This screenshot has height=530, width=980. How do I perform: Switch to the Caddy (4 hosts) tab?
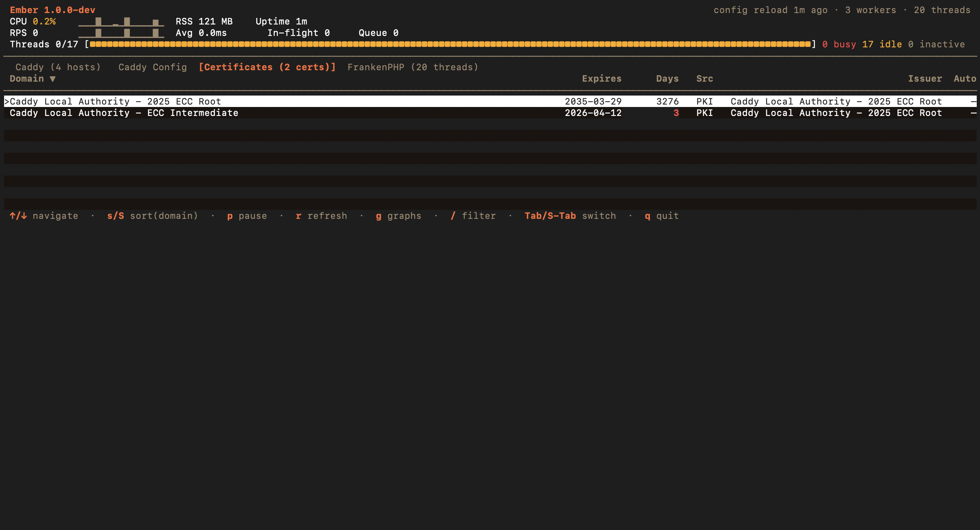(58, 67)
